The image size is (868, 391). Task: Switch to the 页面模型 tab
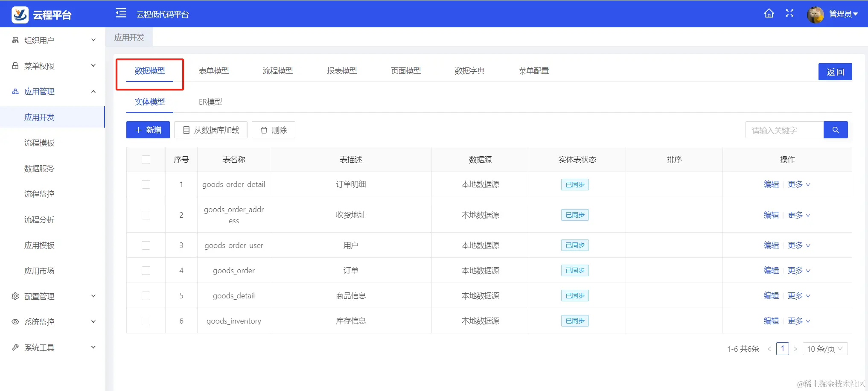(x=406, y=71)
